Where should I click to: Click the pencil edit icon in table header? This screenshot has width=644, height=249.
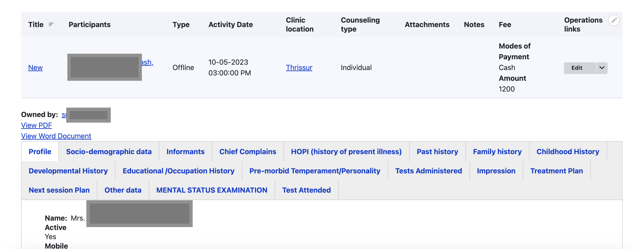[614, 20]
